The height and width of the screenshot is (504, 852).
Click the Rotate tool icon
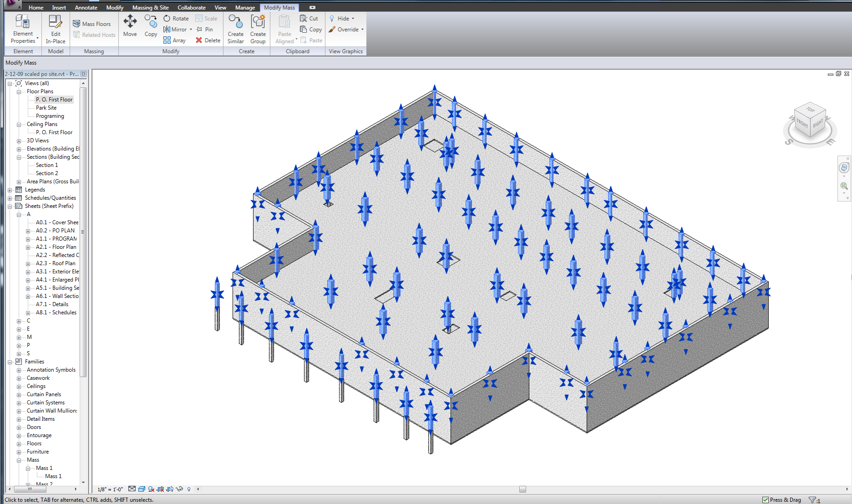[x=167, y=19]
